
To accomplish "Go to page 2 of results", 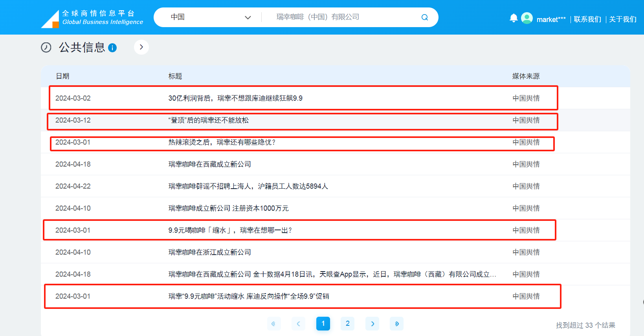I will tap(348, 324).
